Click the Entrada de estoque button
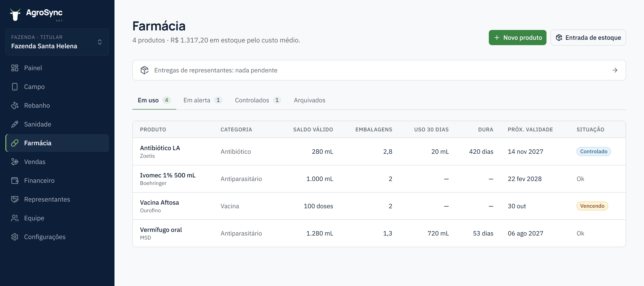The image size is (644, 286). tap(588, 38)
